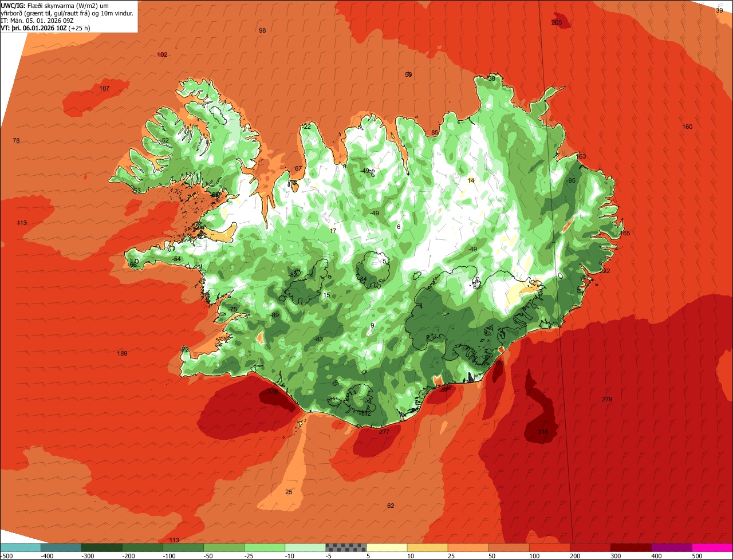The width and height of the screenshot is (733, 560).
Task: Click the map value -54 on the western peninsula
Action: click(176, 259)
